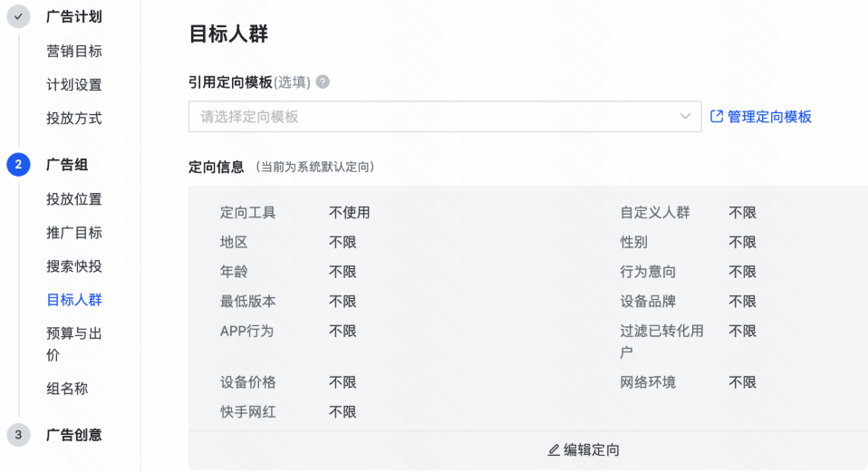Click the chevron arrow of the template selector
Image resolution: width=868 pixels, height=472 pixels.
pyautogui.click(x=685, y=116)
